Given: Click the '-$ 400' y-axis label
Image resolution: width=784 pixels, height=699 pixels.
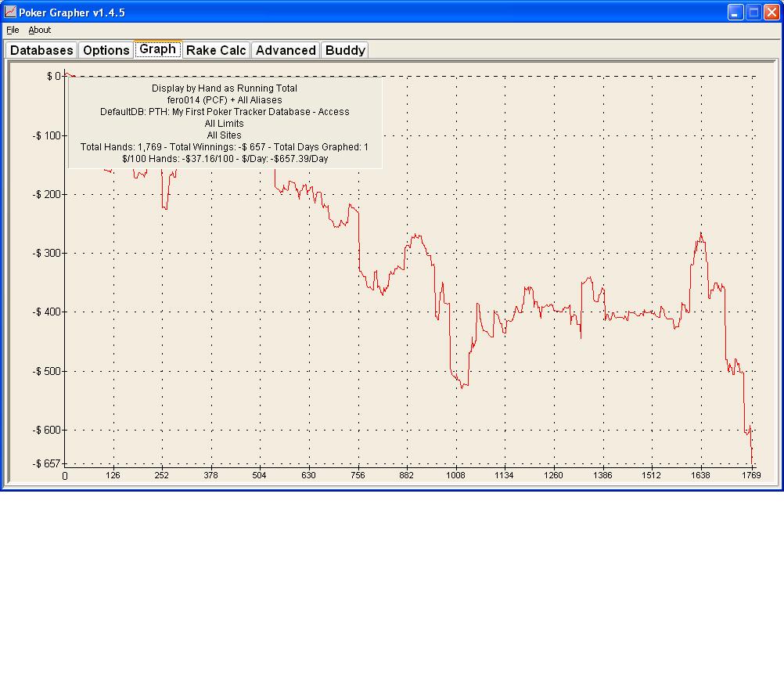Looking at the screenshot, I should pyautogui.click(x=46, y=312).
